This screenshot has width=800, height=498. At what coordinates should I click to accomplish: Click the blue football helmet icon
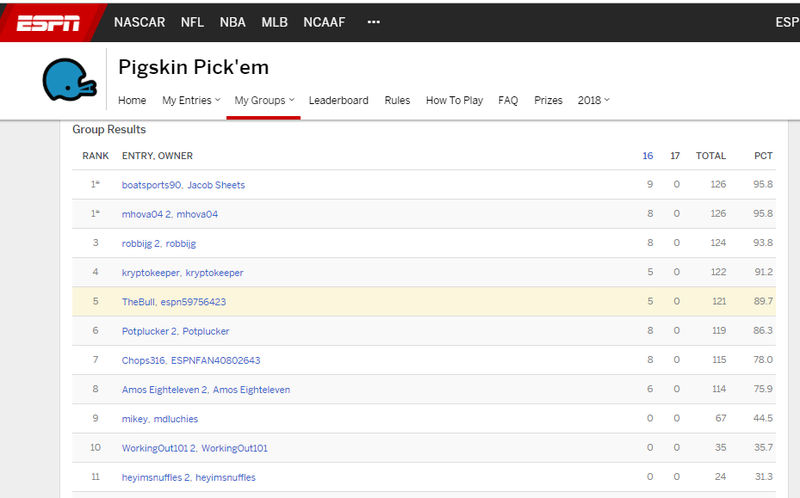point(69,80)
